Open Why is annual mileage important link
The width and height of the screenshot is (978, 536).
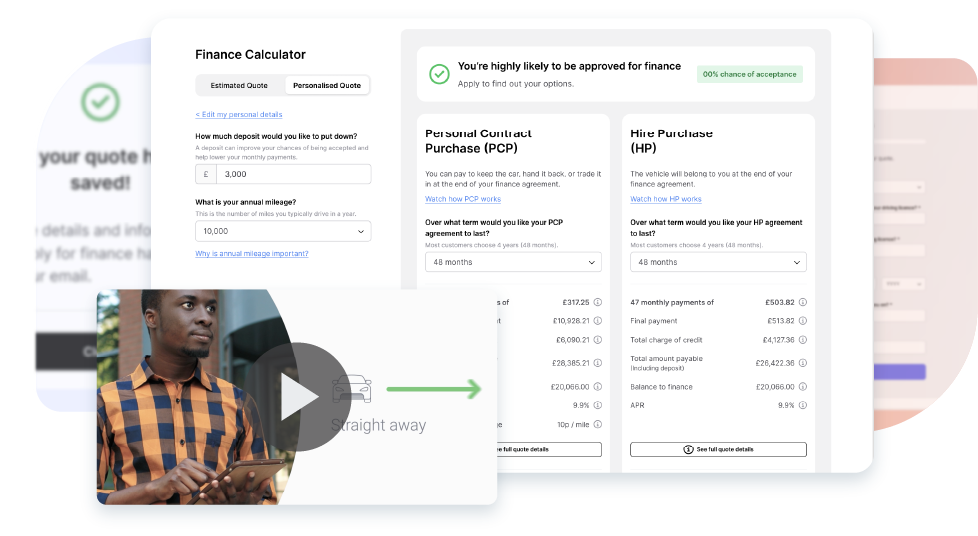(x=252, y=254)
